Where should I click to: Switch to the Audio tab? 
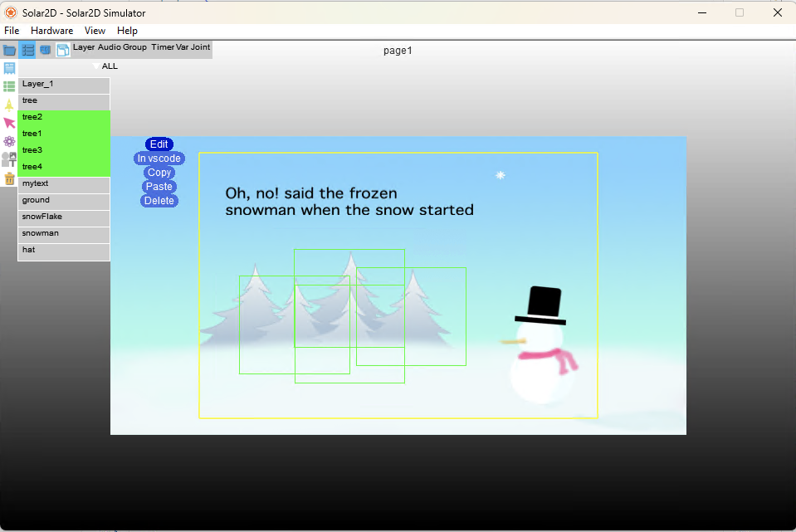pyautogui.click(x=109, y=47)
